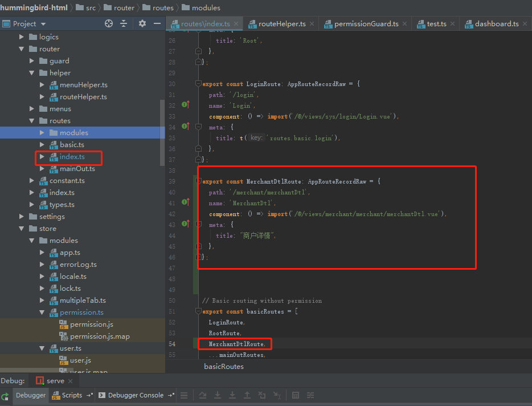Click MerchantDtlRoute on line 54
The height and width of the screenshot is (406, 532).
(236, 344)
